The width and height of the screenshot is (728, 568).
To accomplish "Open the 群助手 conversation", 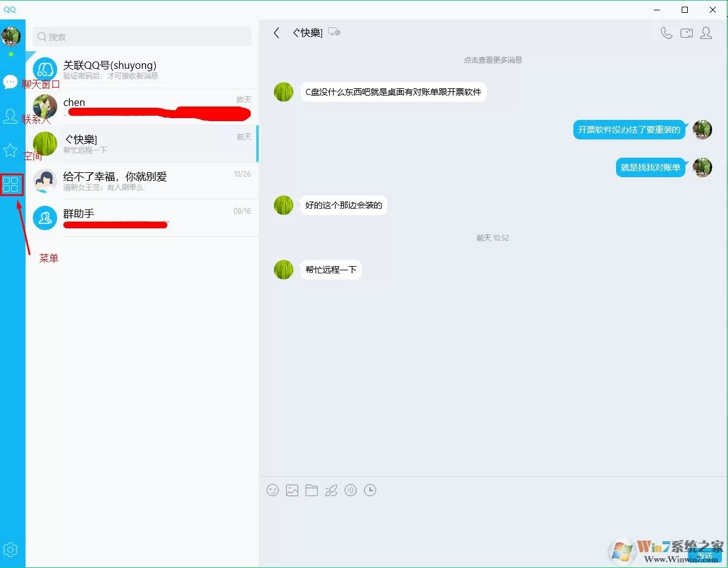I will [x=142, y=218].
